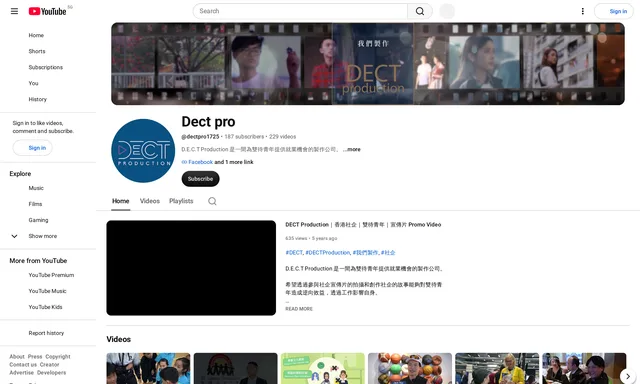Open first video thumbnail with children
Screen dimensions: 640x384
tap(148, 368)
